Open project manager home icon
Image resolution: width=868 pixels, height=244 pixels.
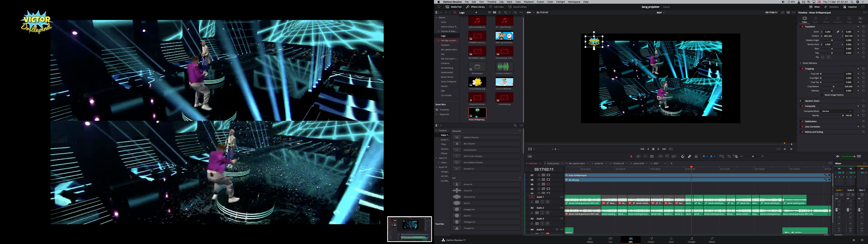click(x=854, y=240)
